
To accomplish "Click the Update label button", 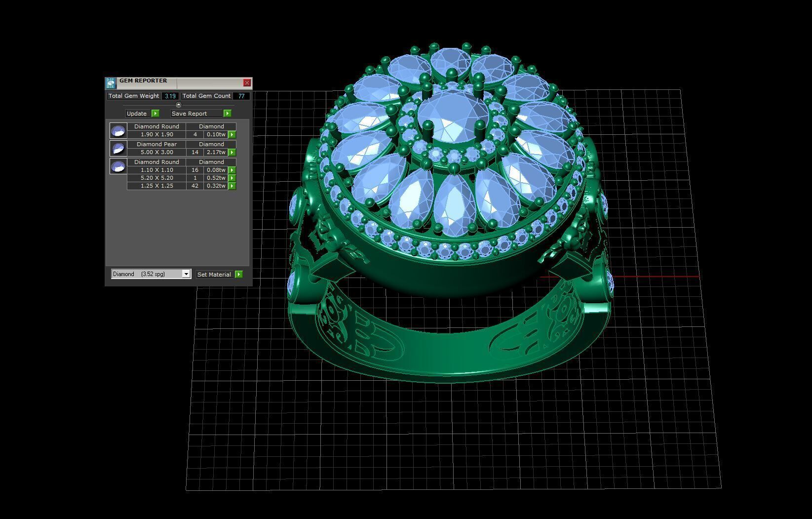I will 137,114.
